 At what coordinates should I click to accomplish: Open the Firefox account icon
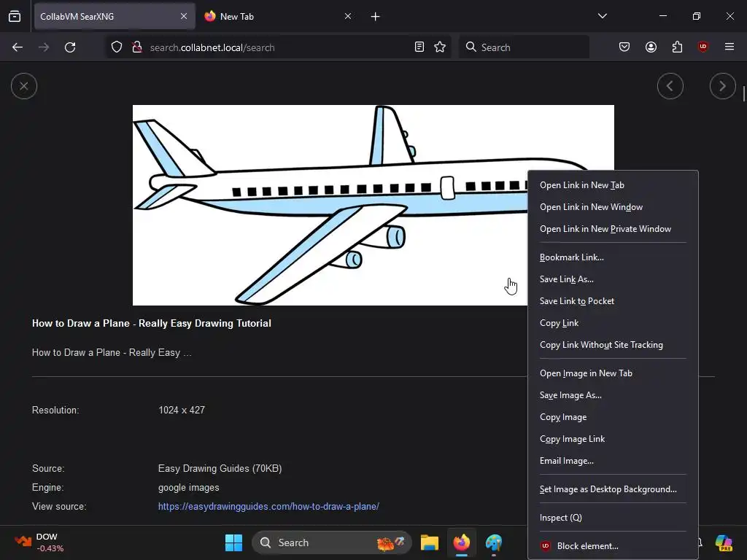point(651,47)
